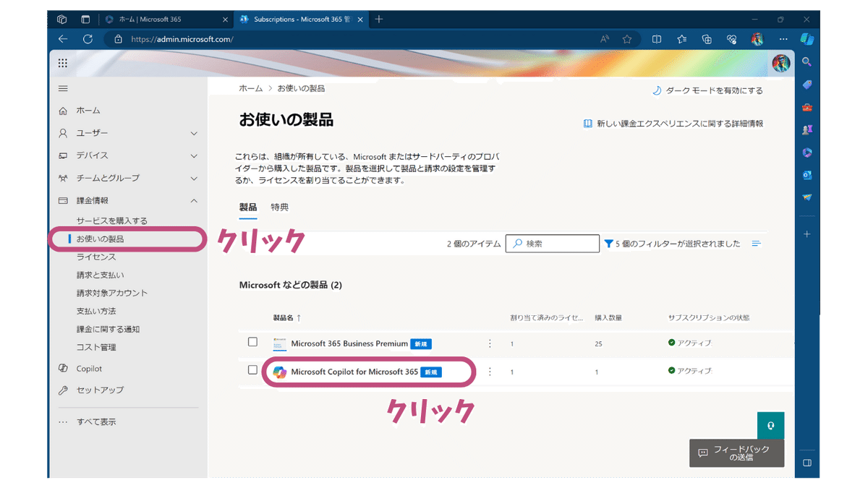Switch to the ホーム | Microsoft 365 browser tab
868x488 pixels.
(x=166, y=20)
